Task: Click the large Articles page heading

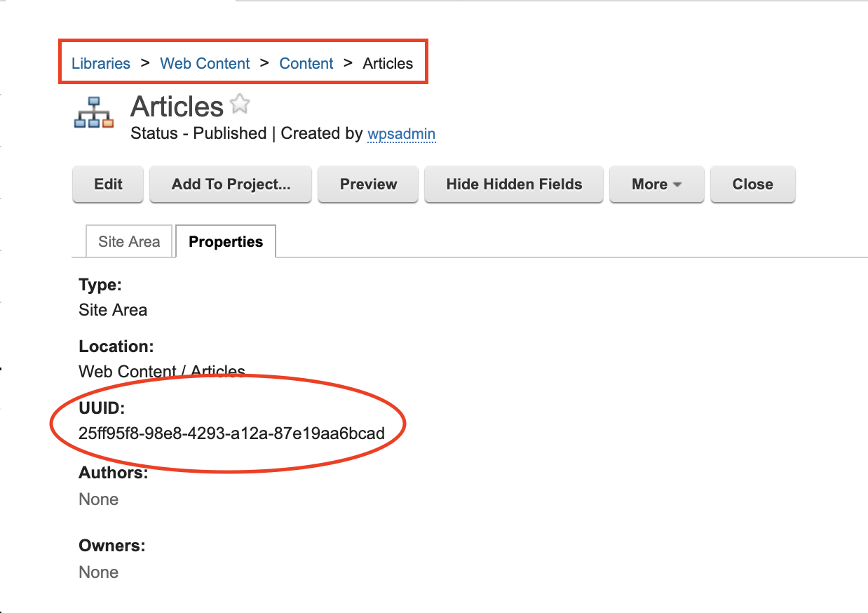Action: (x=177, y=107)
